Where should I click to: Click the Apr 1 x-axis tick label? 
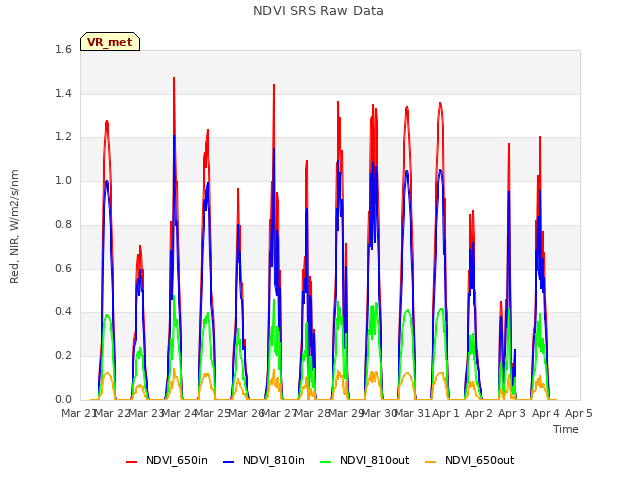click(446, 413)
